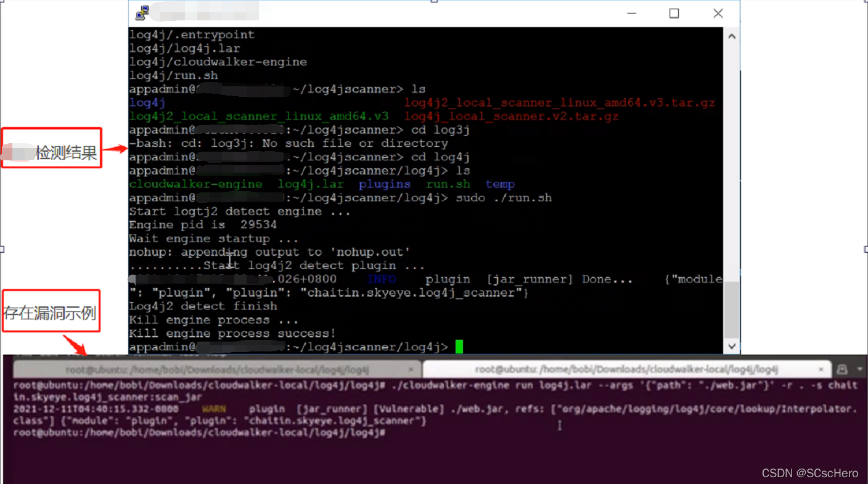The image size is (868, 484).
Task: Close the second root@ubuntu terminal tab
Action: coord(821,369)
